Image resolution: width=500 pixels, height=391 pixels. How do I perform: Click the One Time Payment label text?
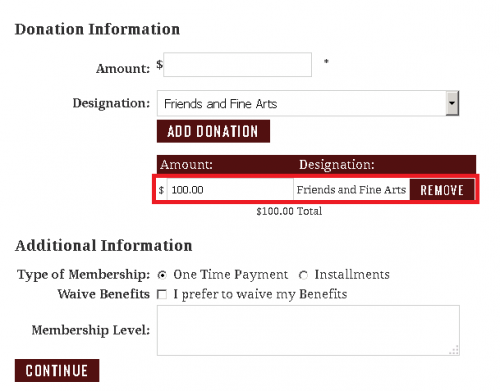[x=230, y=275]
